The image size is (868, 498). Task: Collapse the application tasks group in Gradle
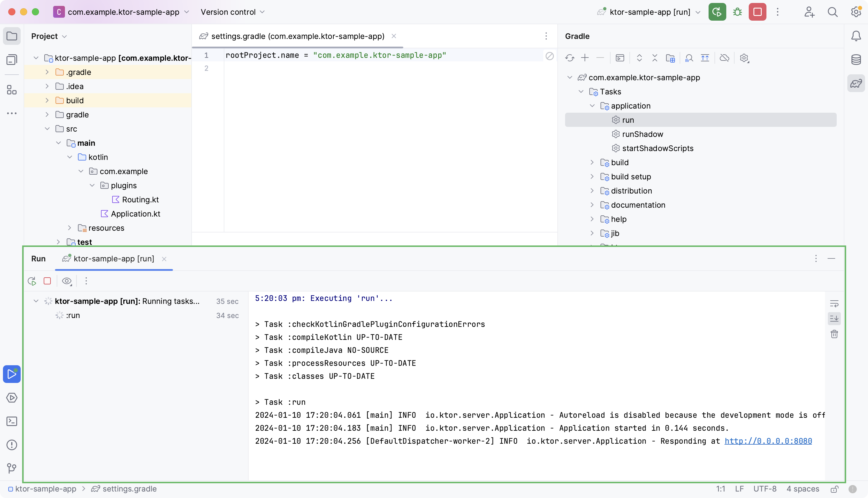point(592,106)
